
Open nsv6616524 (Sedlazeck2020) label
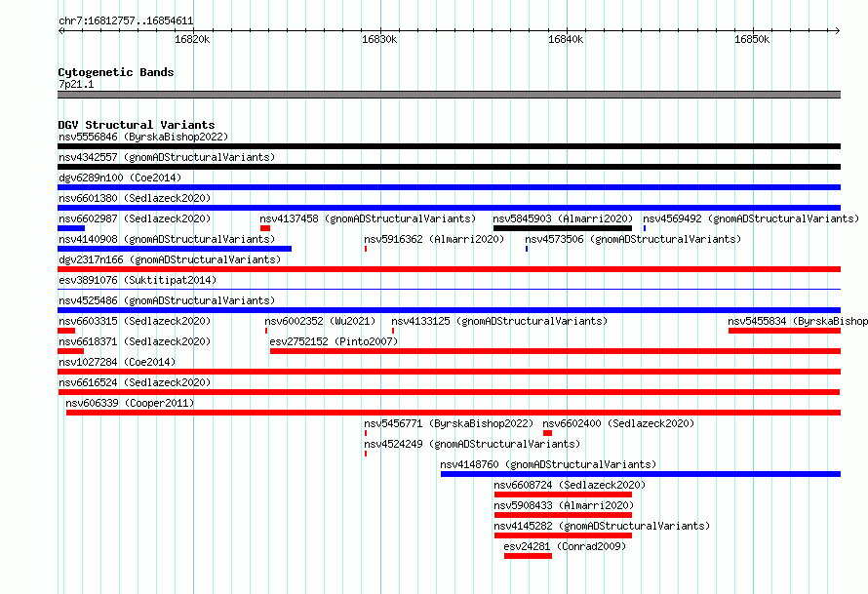[135, 382]
